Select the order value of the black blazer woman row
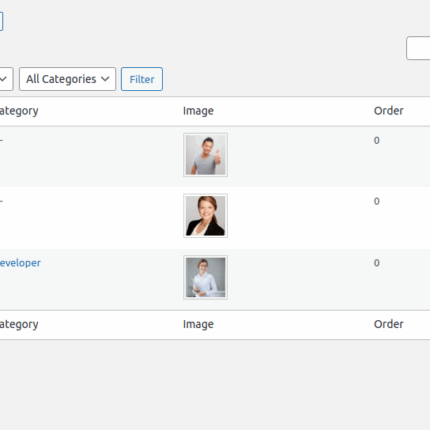The height and width of the screenshot is (430, 430). (x=377, y=201)
